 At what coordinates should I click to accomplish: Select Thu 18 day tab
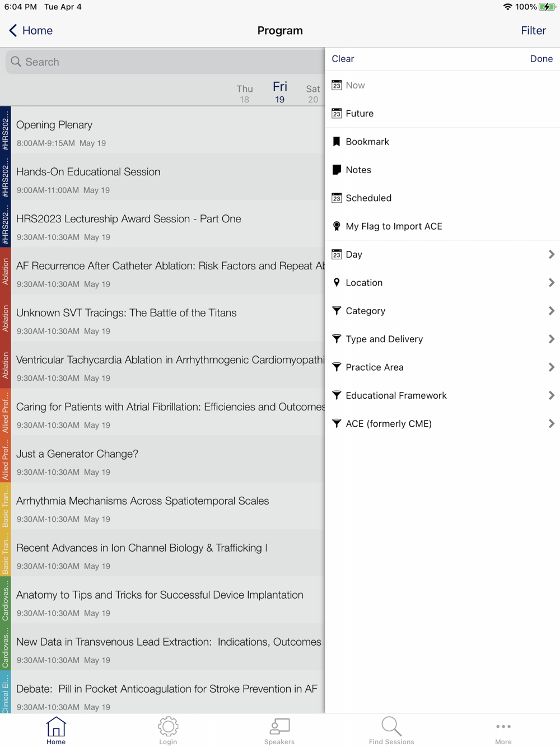[x=245, y=94]
